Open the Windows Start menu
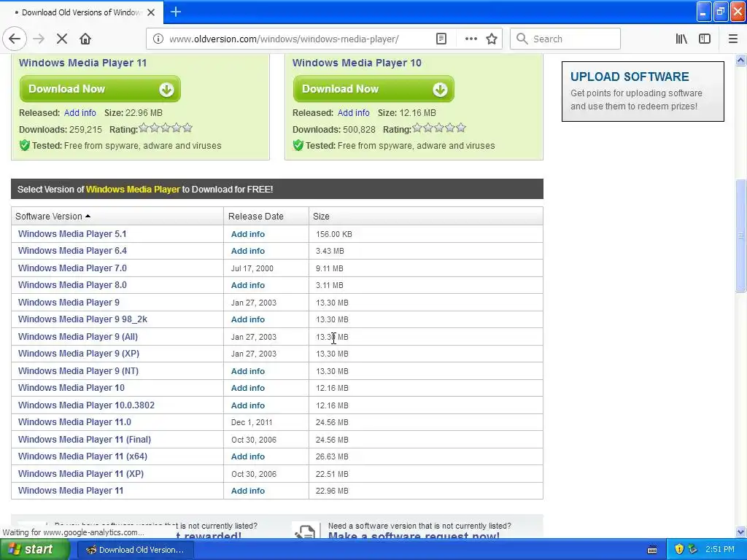The image size is (747, 560). (x=34, y=550)
